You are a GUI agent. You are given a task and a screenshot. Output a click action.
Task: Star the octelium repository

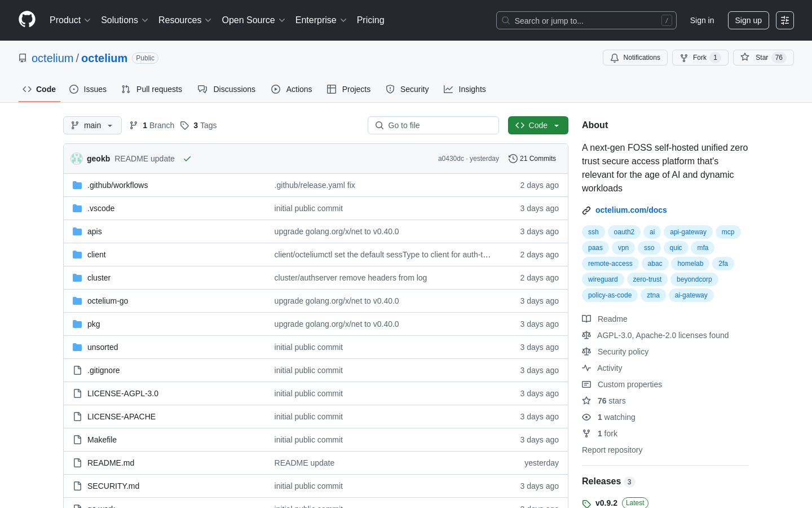click(x=764, y=58)
